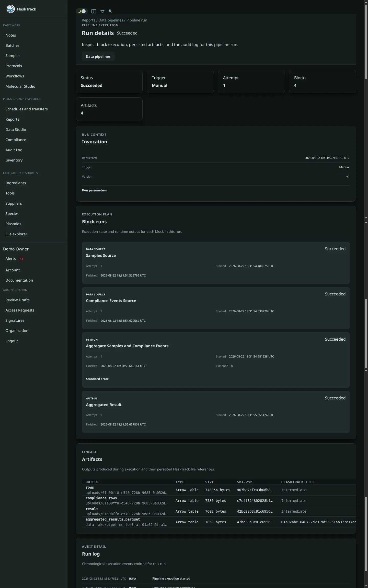This screenshot has width=368, height=588.
Task: Click the Compliance Events Source block title
Action: tap(111, 301)
